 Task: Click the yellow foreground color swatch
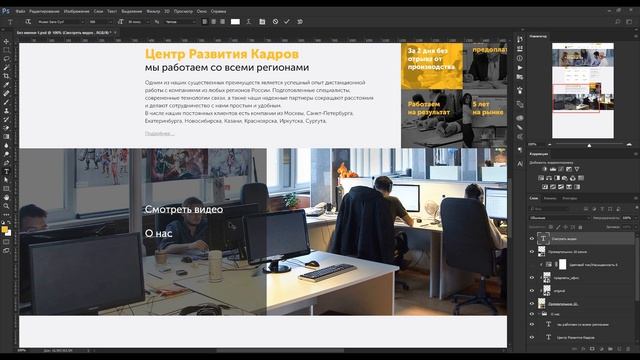coord(4,230)
